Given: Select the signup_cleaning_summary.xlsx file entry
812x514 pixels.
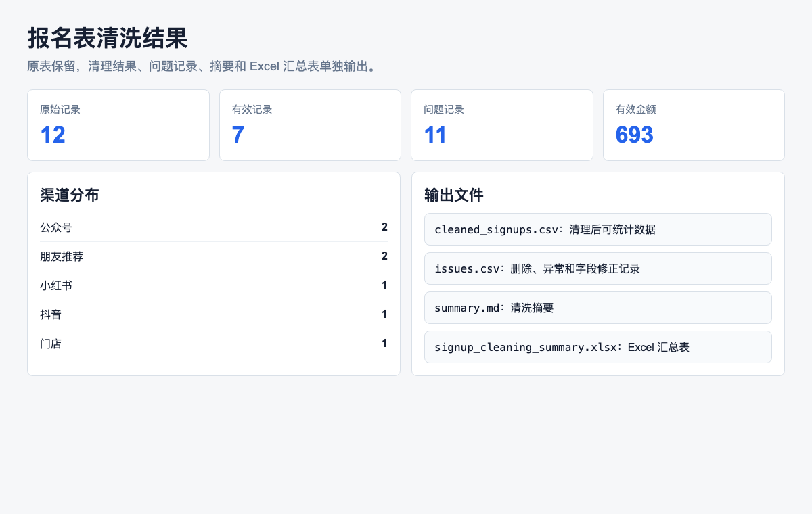Looking at the screenshot, I should click(x=598, y=347).
